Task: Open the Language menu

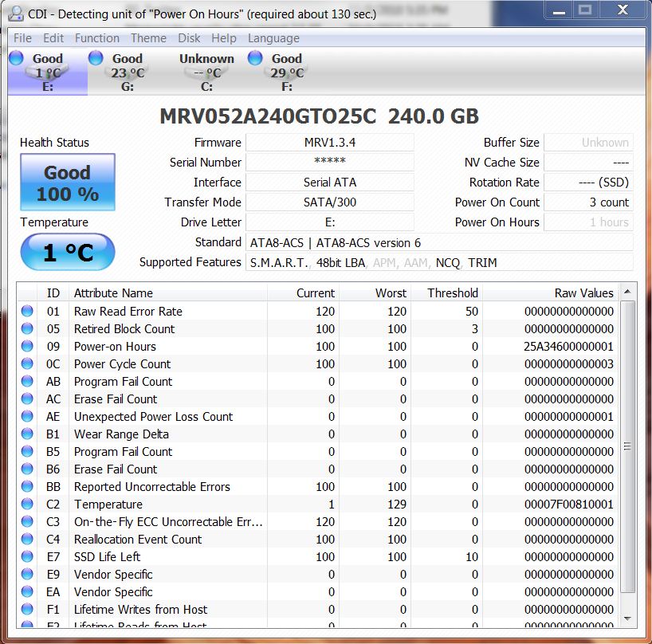Action: point(273,38)
